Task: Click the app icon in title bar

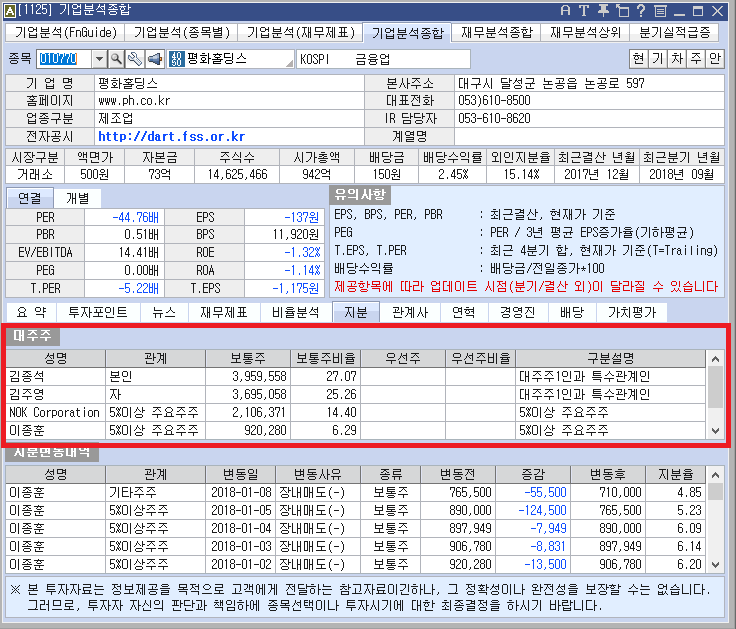Action: (9, 10)
